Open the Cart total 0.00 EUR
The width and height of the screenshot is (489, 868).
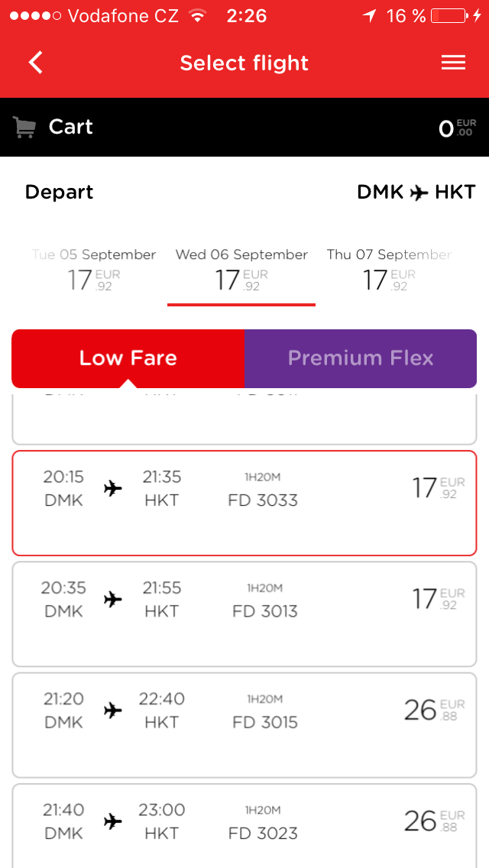tap(458, 128)
